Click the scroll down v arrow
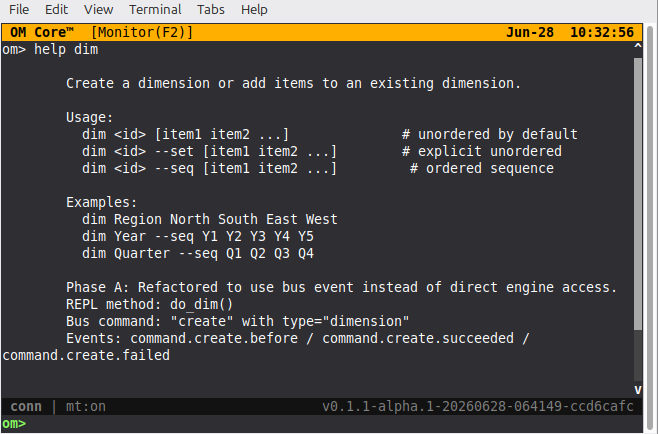Screen dimensions: 658x434 tap(638, 390)
